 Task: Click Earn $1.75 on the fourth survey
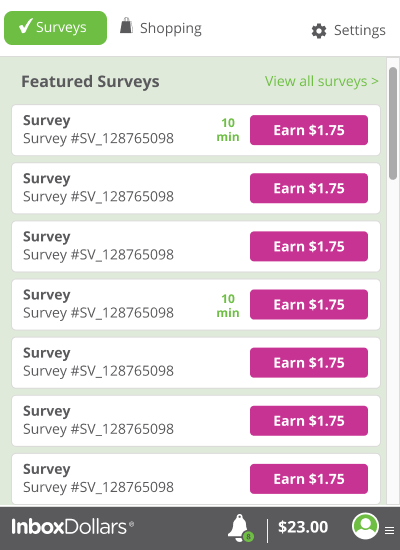(x=309, y=304)
